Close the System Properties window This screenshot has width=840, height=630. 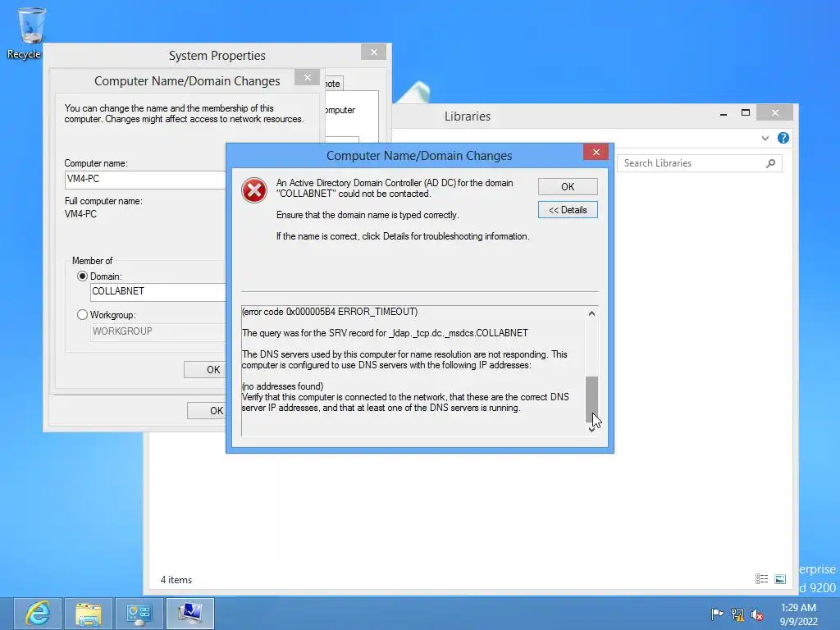coord(373,52)
